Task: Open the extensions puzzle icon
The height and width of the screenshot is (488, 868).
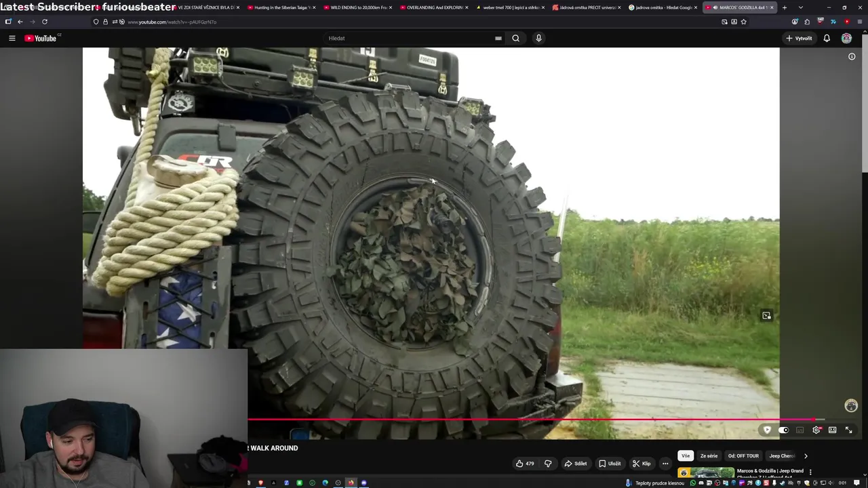Action: (x=807, y=22)
